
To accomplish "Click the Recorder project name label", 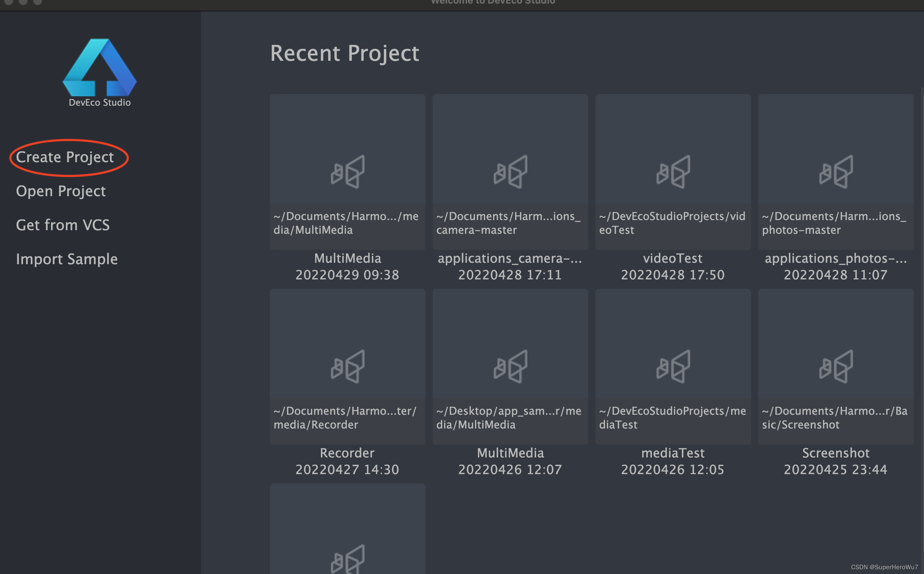I will tap(347, 453).
